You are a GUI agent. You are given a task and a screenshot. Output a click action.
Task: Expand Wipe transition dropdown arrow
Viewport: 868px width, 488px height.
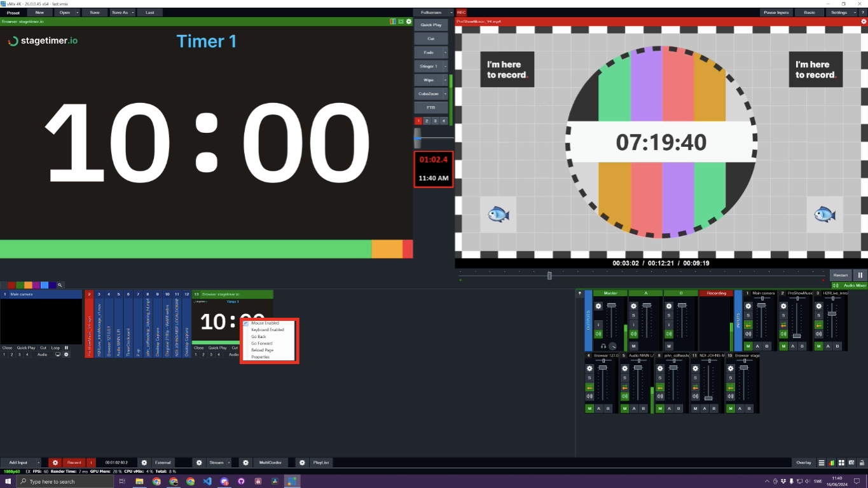click(445, 80)
